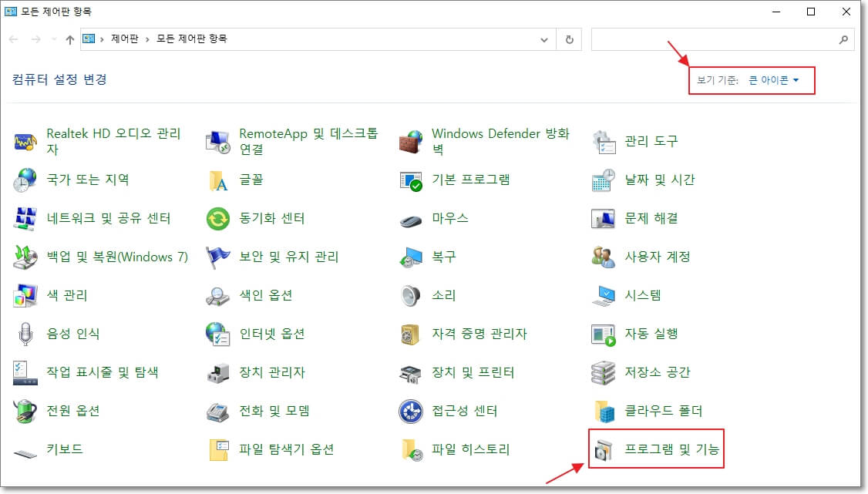This screenshot has width=868, height=494.
Task: Open the 인터넷 옵션 icon
Action: click(x=217, y=334)
